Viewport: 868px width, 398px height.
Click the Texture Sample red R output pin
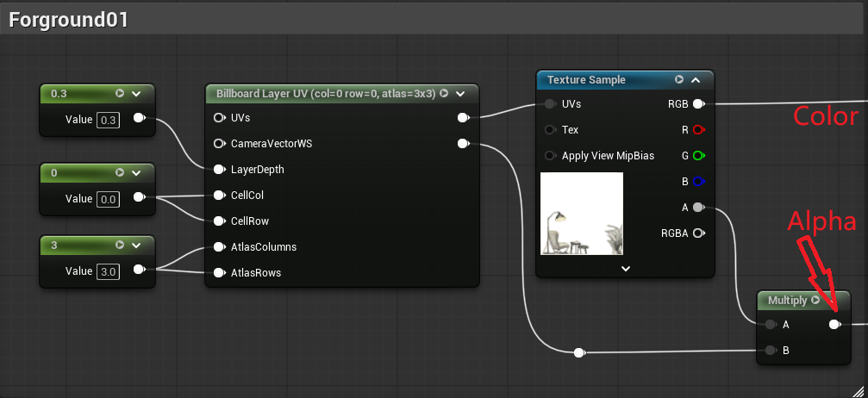(x=699, y=129)
